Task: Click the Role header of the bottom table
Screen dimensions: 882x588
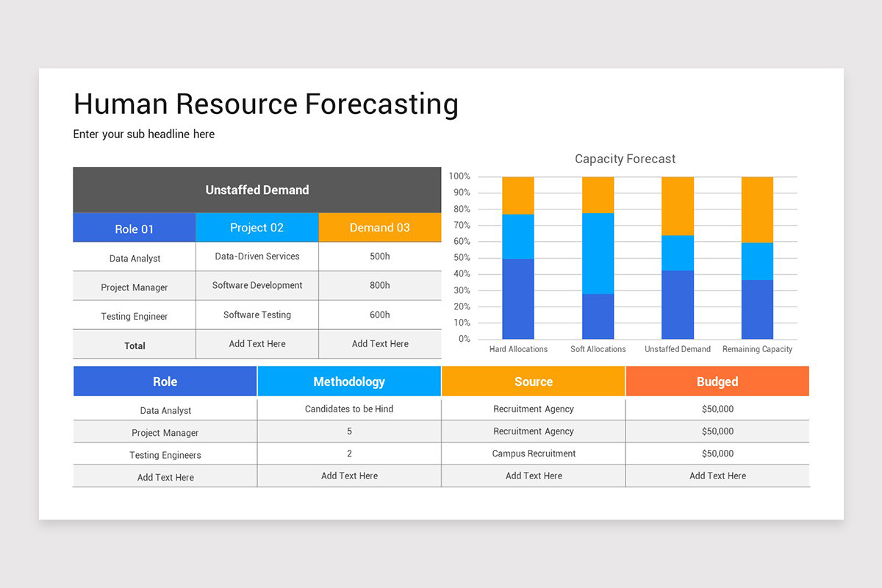Action: click(x=165, y=381)
